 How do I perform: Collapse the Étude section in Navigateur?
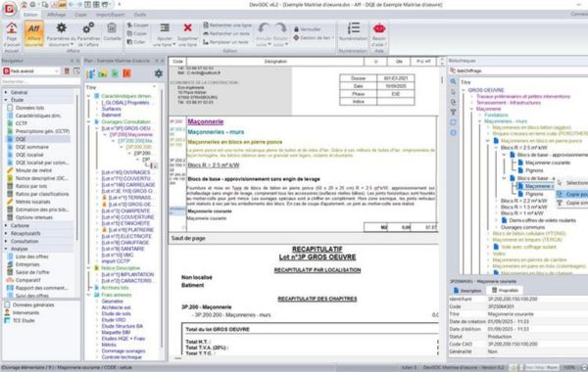[x=6, y=100]
